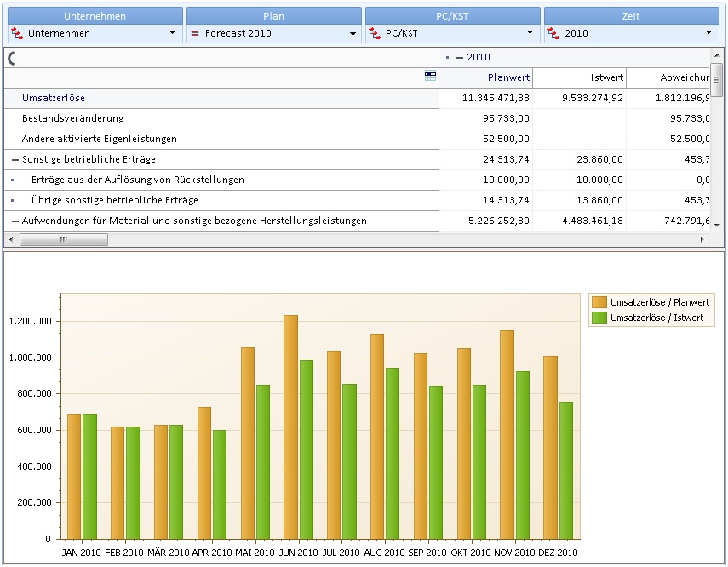Click the hierarchy icon beside PC/KST value

(375, 33)
